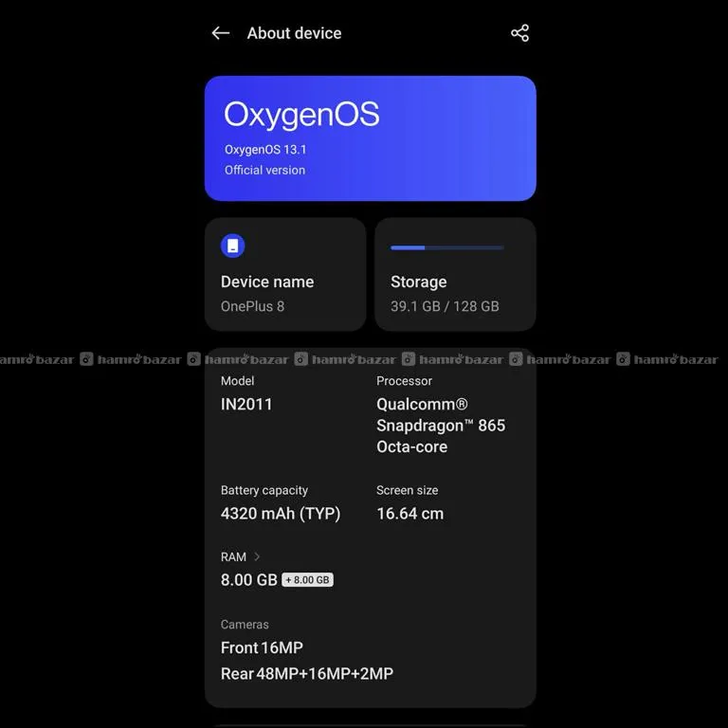728x728 pixels.
Task: Click the storage usage progress bar
Action: 446,247
